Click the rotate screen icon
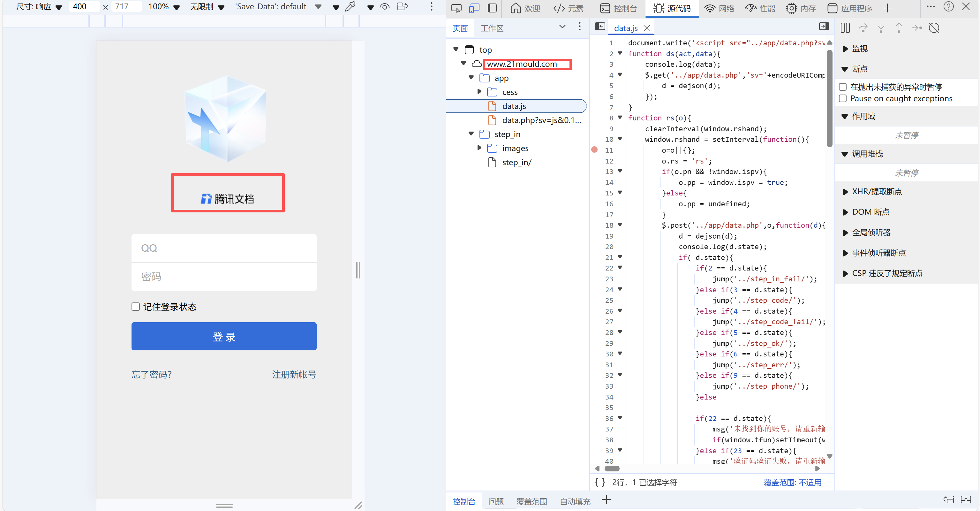Screen dimensions: 980x511 coord(402,6)
